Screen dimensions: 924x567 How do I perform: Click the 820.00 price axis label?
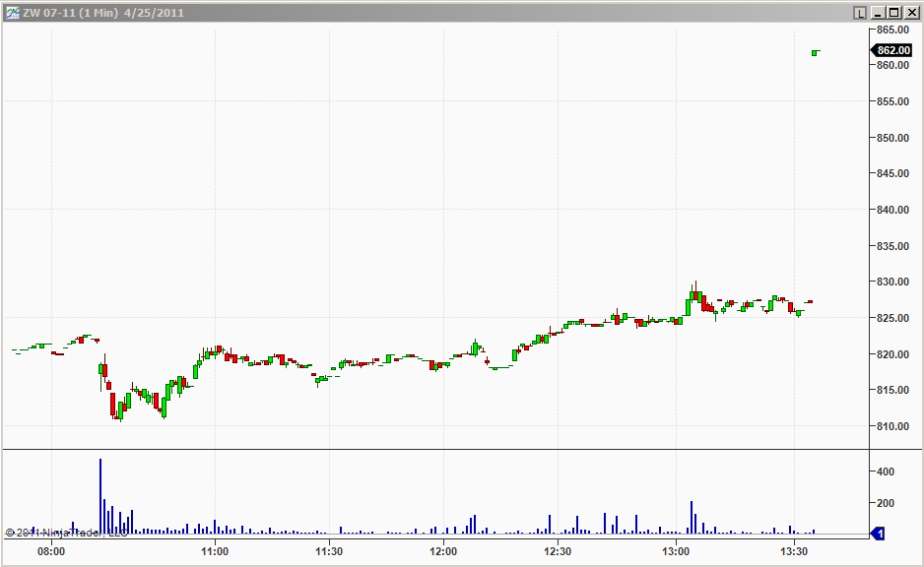click(x=892, y=354)
